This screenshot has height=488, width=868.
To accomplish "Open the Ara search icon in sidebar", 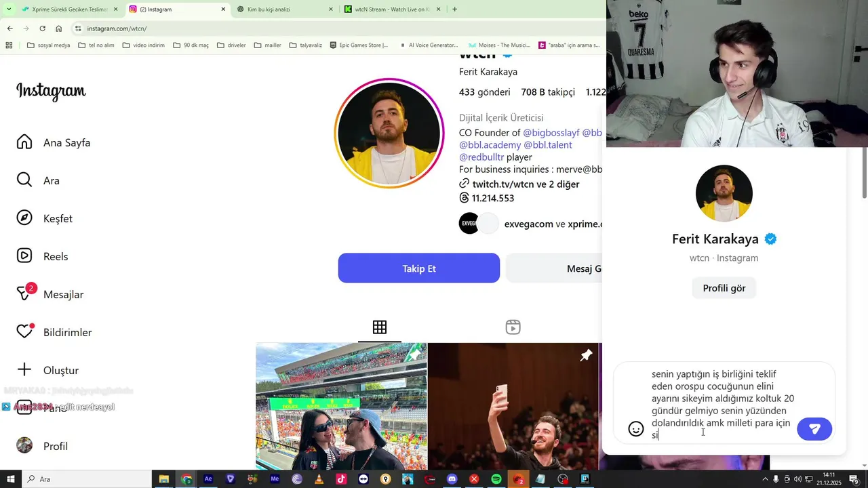I will pos(24,180).
